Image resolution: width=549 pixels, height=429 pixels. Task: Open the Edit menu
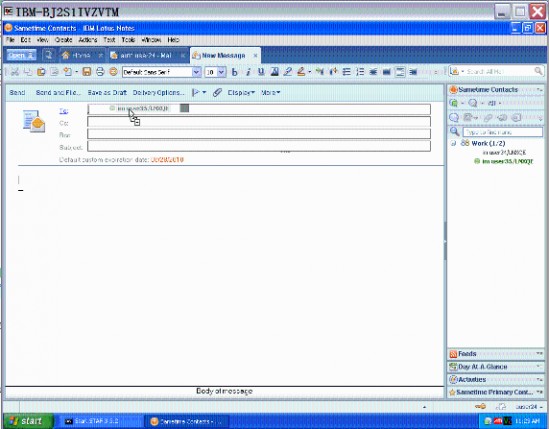tap(26, 40)
